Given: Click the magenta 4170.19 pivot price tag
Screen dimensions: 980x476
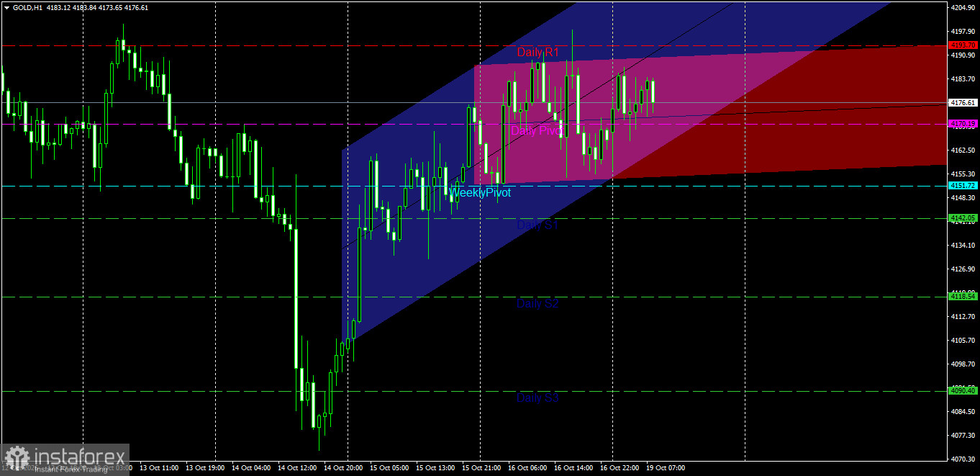Looking at the screenshot, I should [963, 124].
